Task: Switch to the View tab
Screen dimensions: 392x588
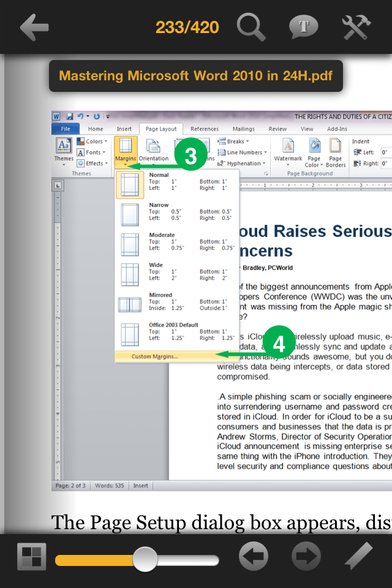Action: pos(307,129)
